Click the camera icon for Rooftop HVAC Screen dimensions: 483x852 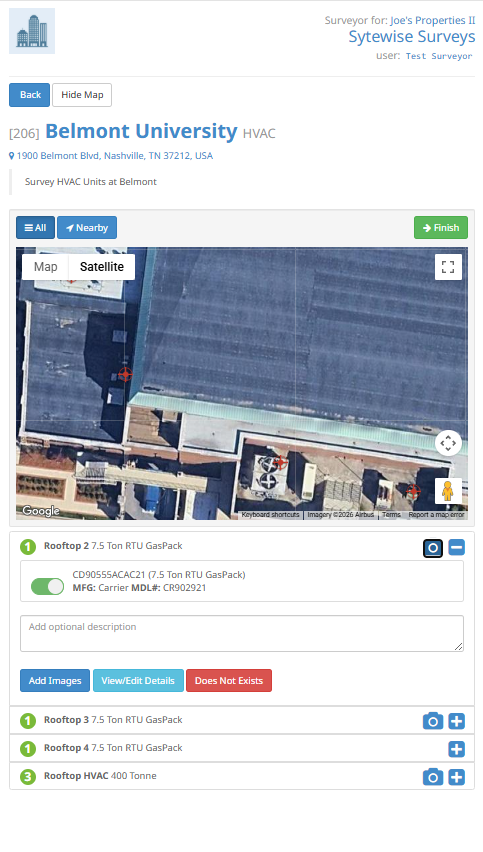click(x=433, y=777)
